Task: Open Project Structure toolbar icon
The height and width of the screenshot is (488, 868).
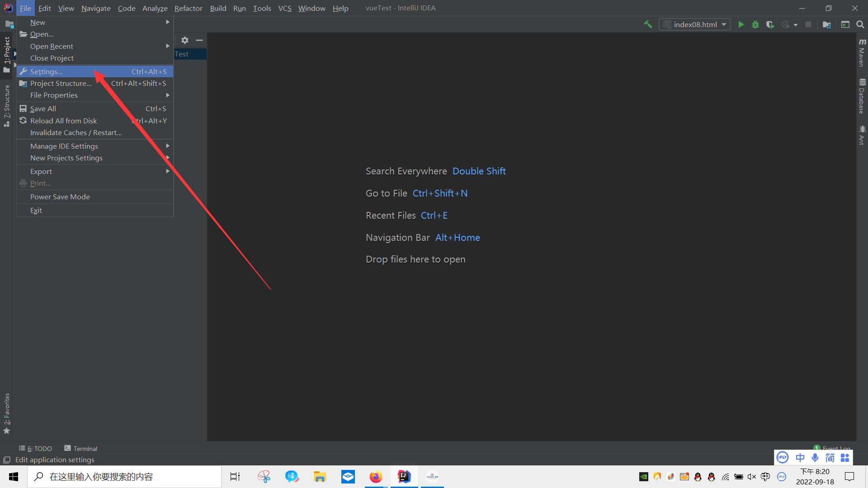Action: (x=827, y=24)
